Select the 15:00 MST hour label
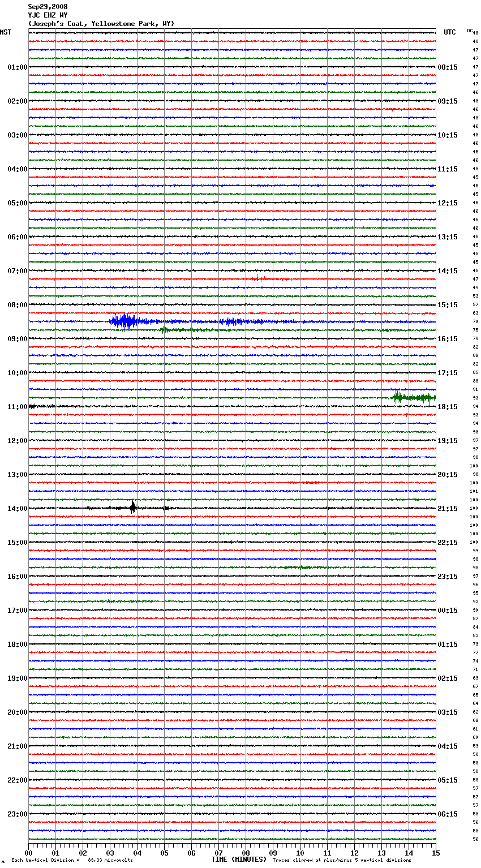The image size is (481, 868). coord(18,543)
